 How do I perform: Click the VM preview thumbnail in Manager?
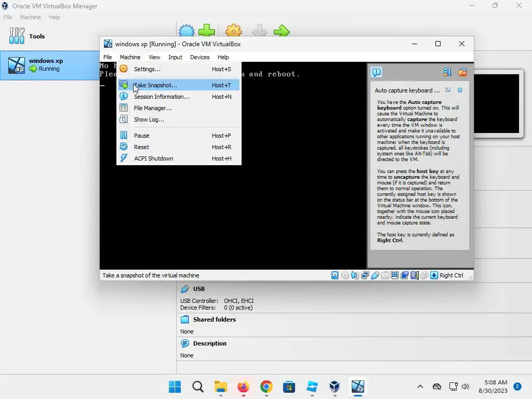tap(496, 103)
